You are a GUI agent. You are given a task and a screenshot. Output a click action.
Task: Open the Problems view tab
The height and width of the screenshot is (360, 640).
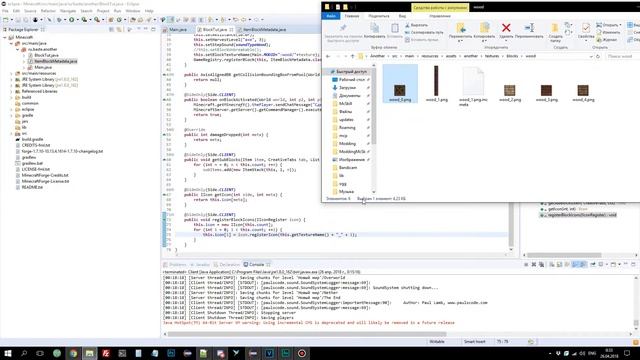tap(175, 264)
